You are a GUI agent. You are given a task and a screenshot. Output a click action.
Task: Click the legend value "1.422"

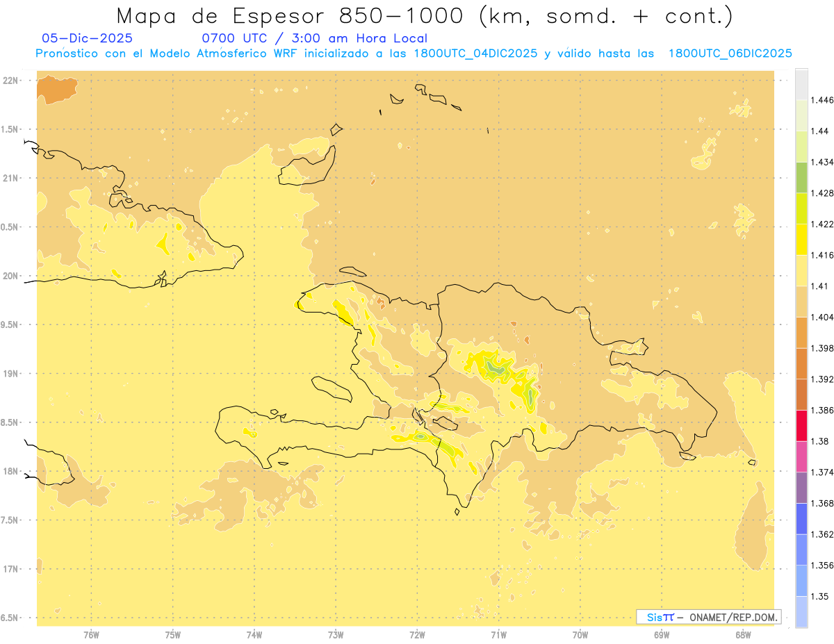click(823, 224)
